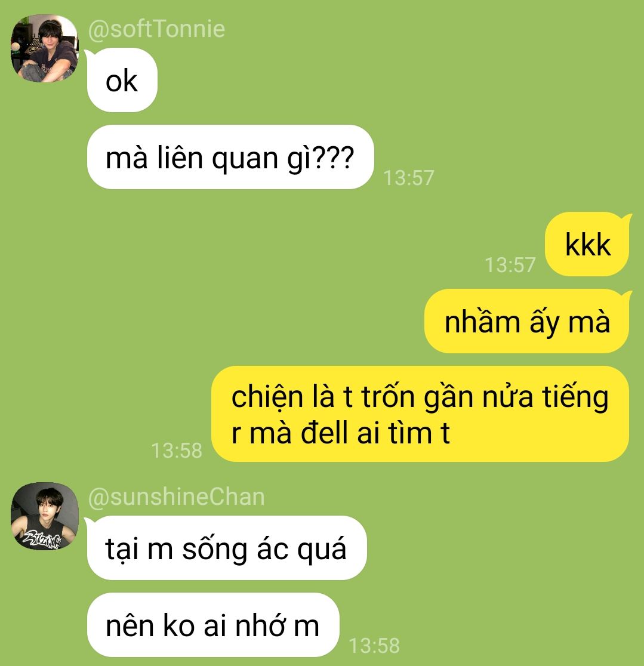
Task: Tap the @sunshineChan username label
Action: (x=176, y=497)
